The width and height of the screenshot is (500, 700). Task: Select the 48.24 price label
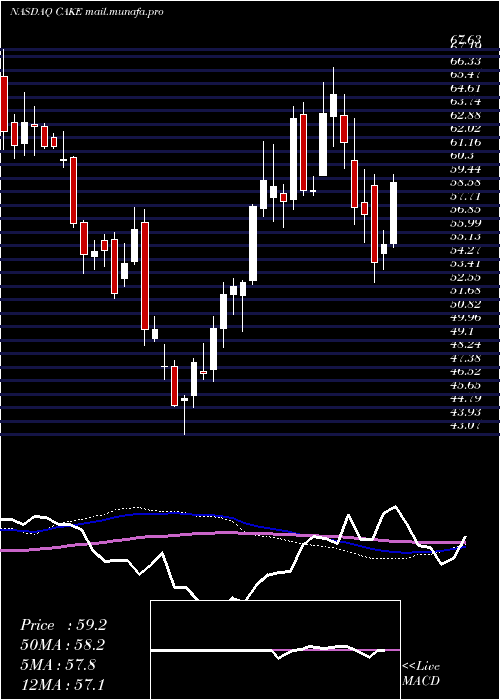[x=466, y=345]
